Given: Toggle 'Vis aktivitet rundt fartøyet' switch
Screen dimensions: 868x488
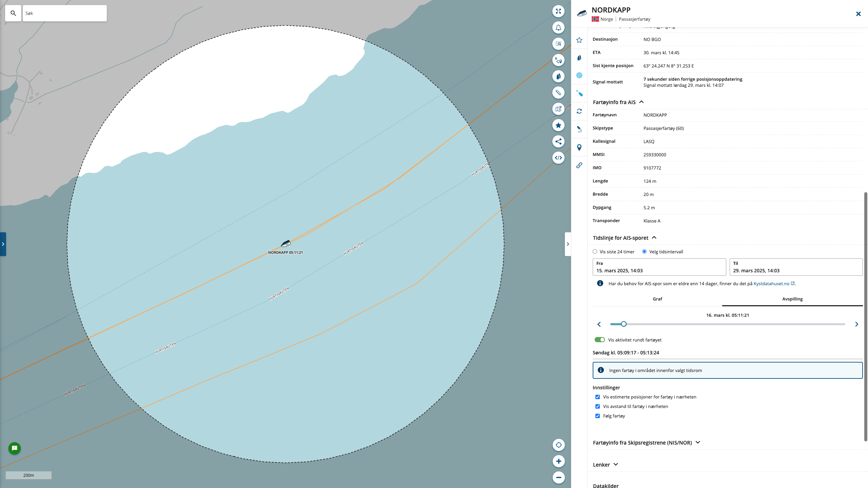Looking at the screenshot, I should [x=599, y=340].
